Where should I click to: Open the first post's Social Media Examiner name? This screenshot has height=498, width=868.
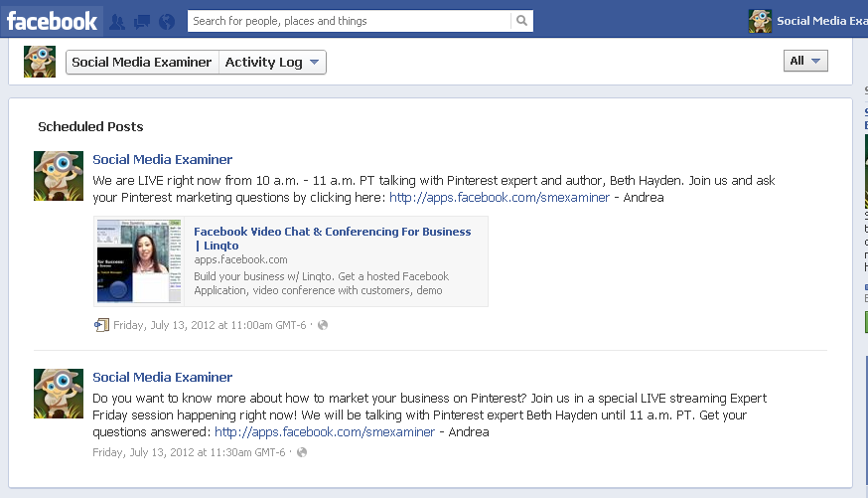point(162,159)
